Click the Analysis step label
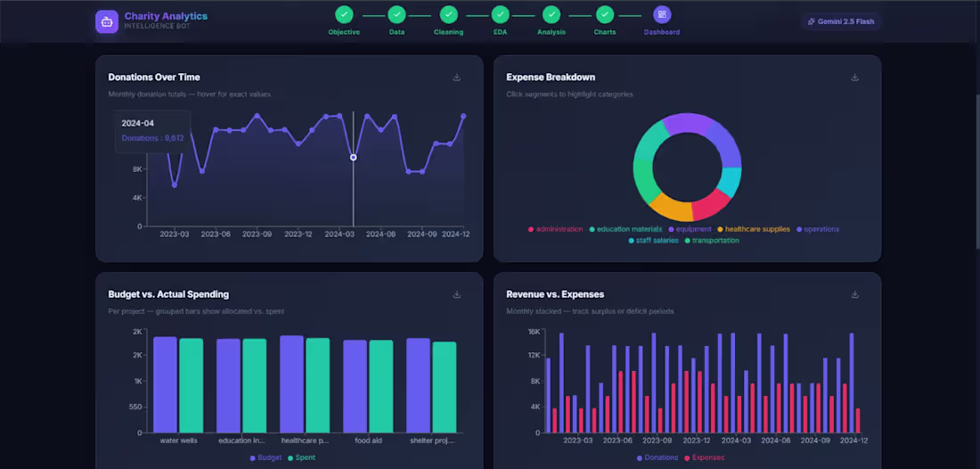 551,32
